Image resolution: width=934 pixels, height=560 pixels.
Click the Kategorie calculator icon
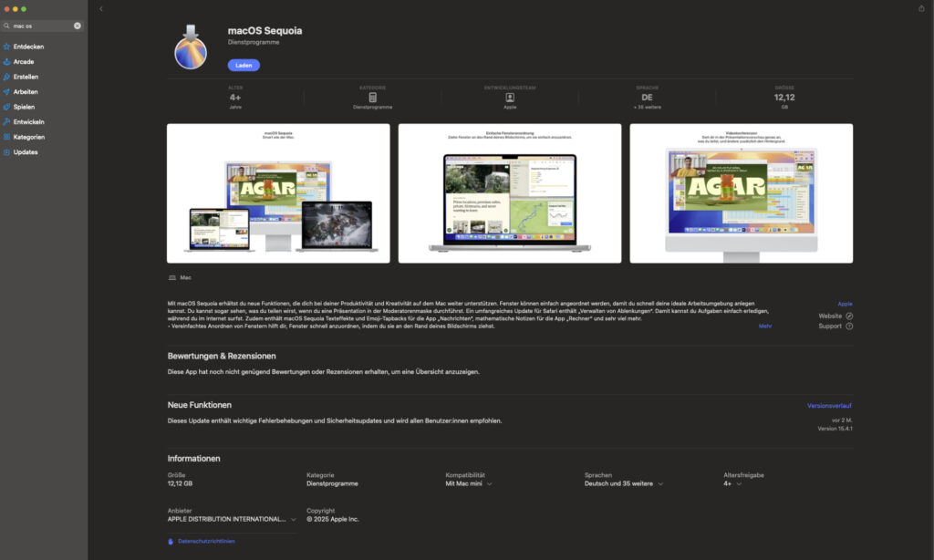372,97
